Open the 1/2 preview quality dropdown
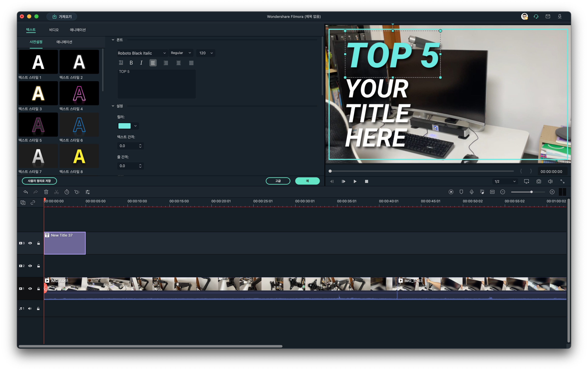 pos(504,181)
